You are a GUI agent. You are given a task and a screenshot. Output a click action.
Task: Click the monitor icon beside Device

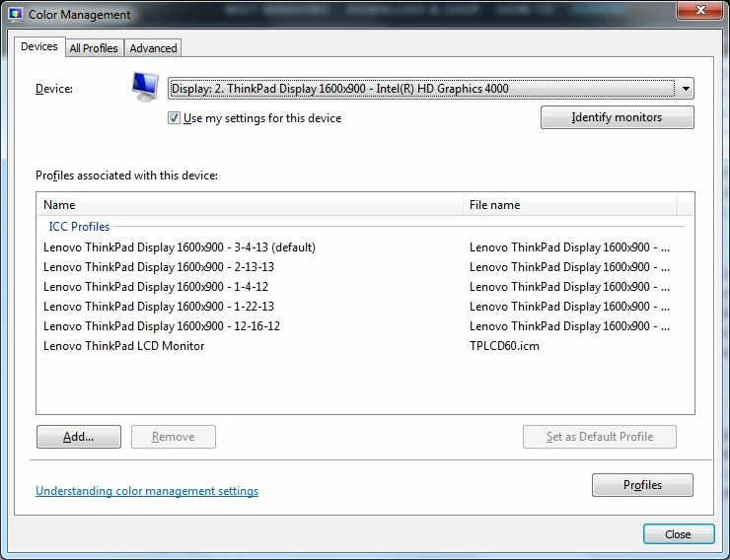(x=145, y=87)
